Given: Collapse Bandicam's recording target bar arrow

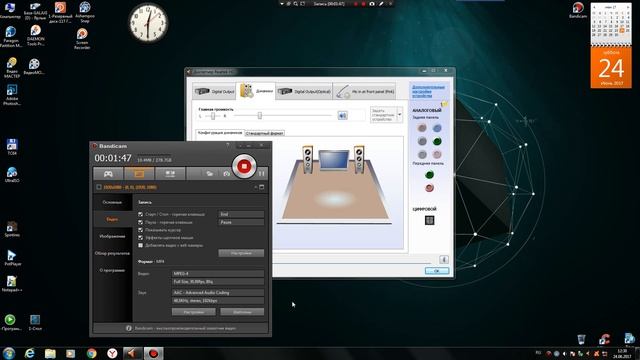Looking at the screenshot, I should click(256, 187).
